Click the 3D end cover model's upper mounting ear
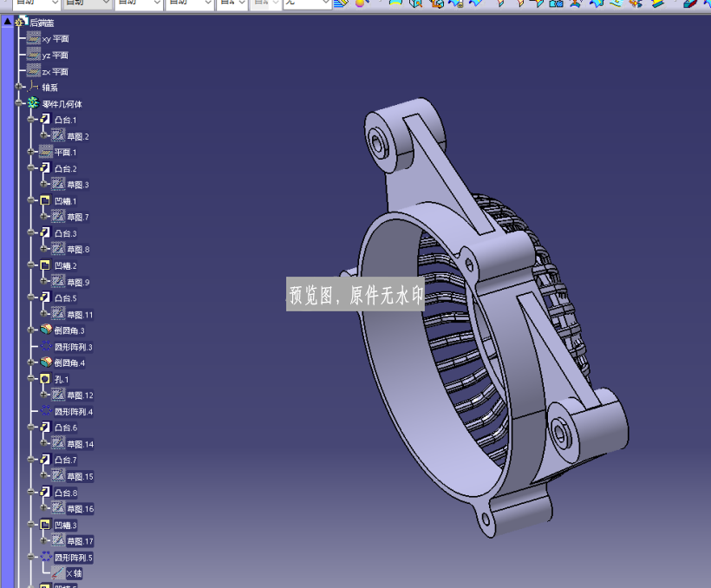This screenshot has height=588, width=711. [x=405, y=136]
